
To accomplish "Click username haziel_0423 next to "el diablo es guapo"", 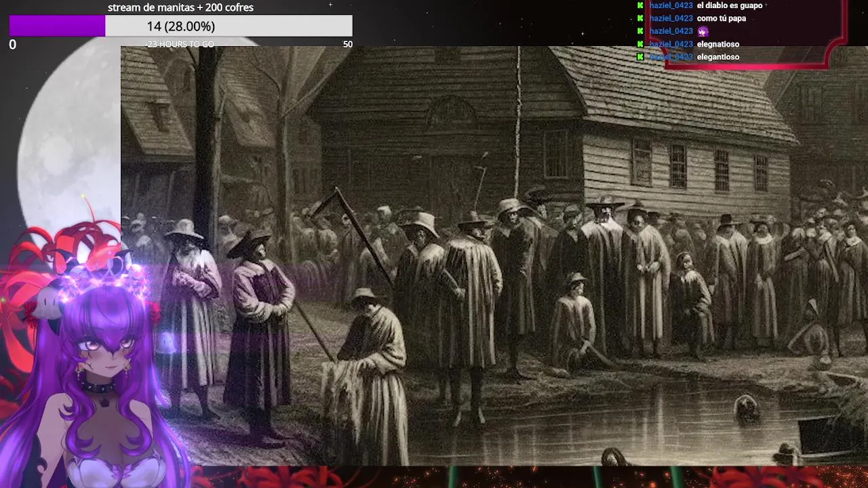I will point(671,5).
